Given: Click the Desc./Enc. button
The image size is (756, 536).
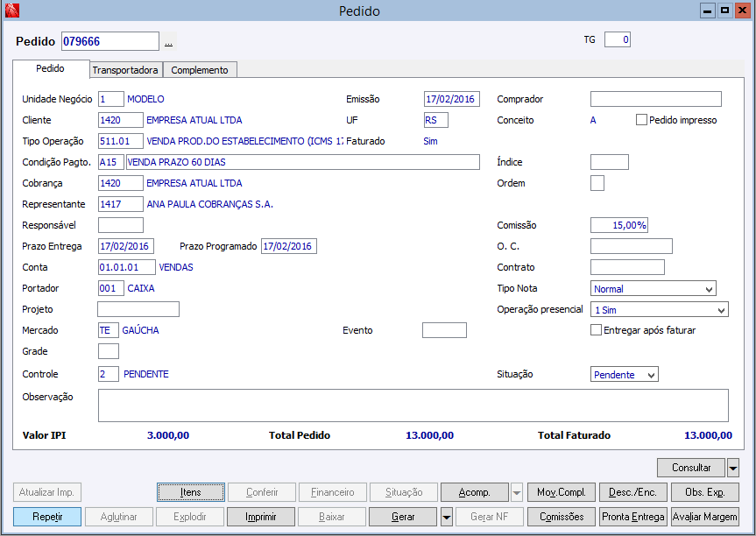Looking at the screenshot, I should pos(633,492).
